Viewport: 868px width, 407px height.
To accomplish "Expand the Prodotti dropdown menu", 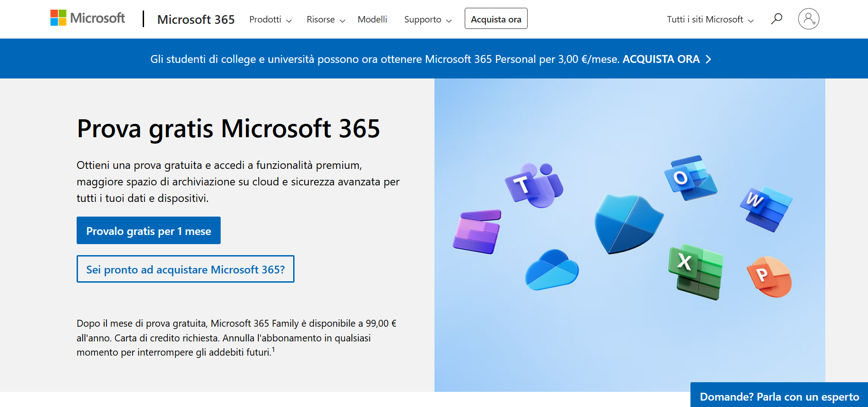I will pyautogui.click(x=271, y=19).
